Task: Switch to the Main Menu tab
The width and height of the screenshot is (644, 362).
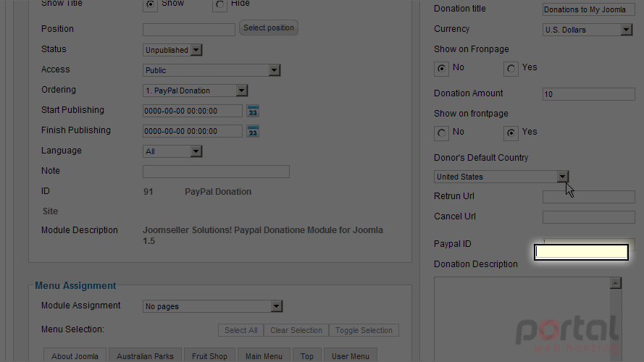Action: pos(264,355)
